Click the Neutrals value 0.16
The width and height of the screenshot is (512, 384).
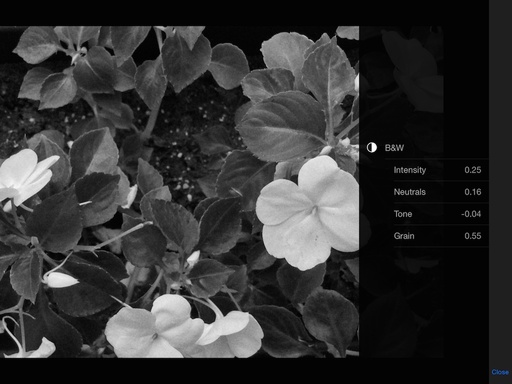[x=473, y=192]
